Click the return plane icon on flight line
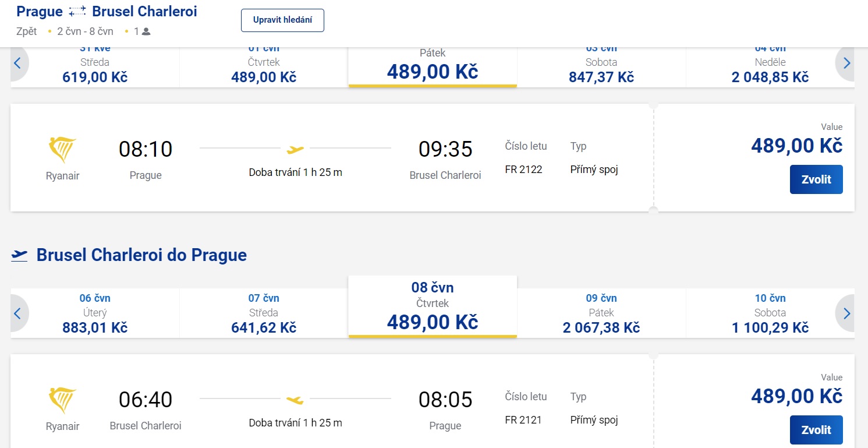Image resolution: width=868 pixels, height=448 pixels. [295, 400]
